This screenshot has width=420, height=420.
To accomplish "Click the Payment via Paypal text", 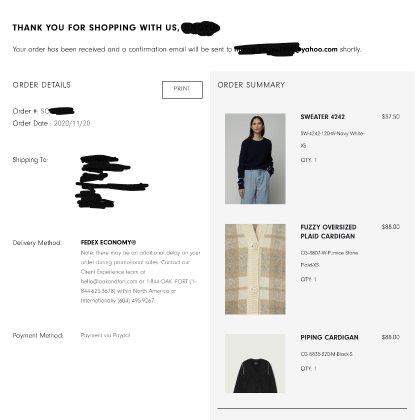I will [105, 335].
